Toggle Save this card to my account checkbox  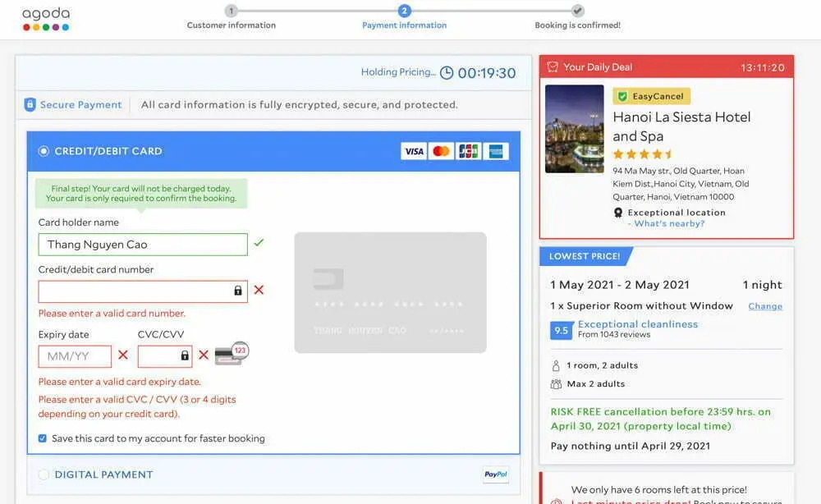(x=43, y=438)
